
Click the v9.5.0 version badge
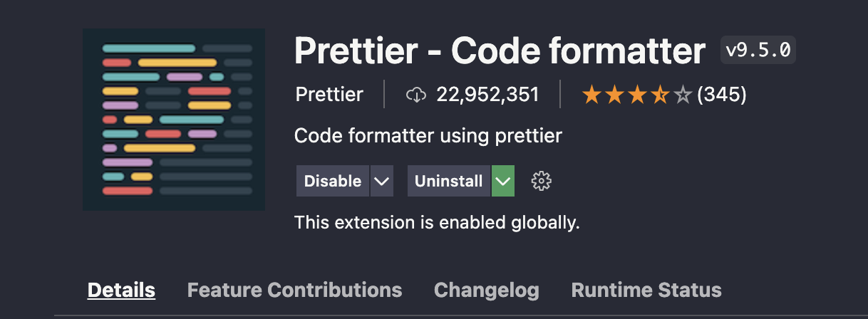[x=758, y=50]
